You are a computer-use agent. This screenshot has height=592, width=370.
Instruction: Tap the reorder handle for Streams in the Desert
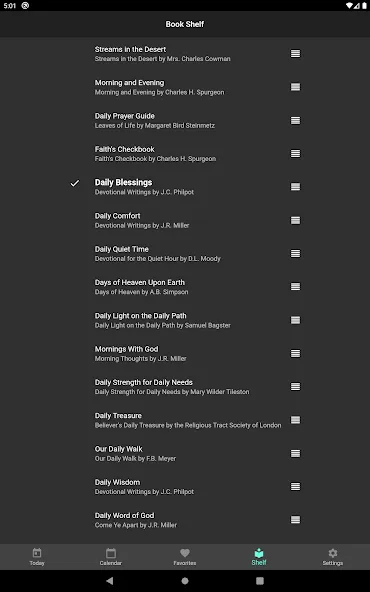pyautogui.click(x=295, y=54)
